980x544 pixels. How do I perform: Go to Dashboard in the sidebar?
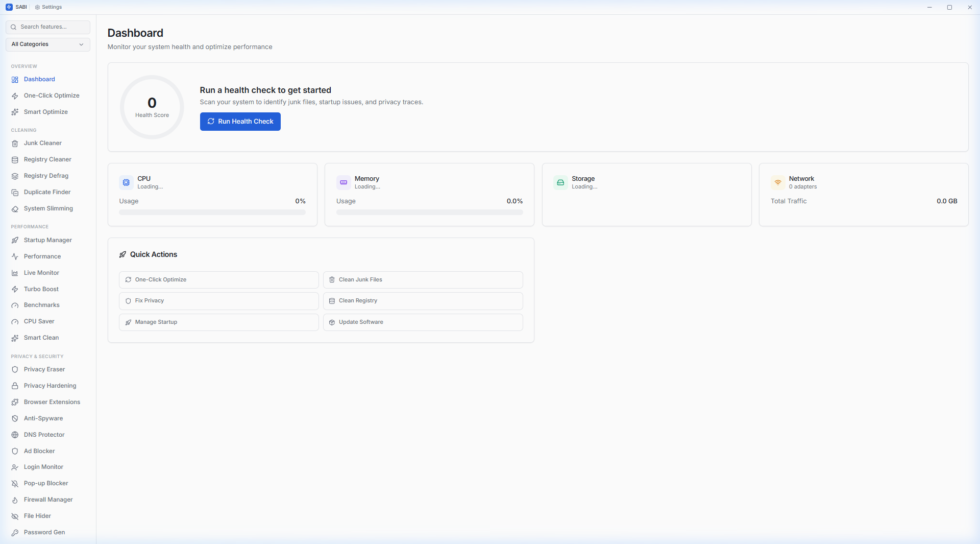pos(48,80)
